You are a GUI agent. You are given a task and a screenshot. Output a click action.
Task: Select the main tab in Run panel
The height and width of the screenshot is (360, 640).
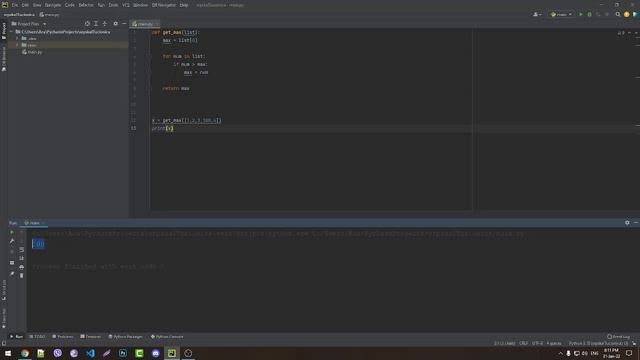[34, 223]
